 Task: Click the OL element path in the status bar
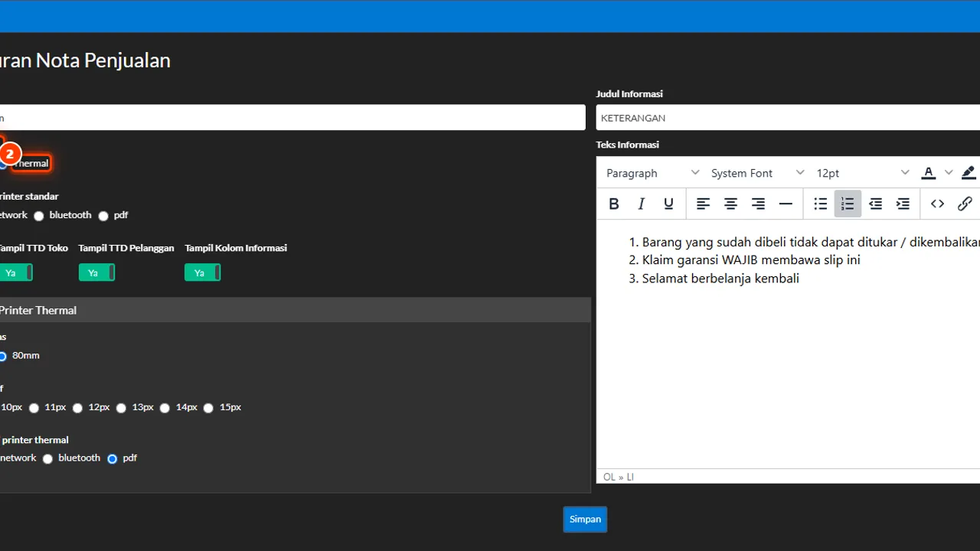click(x=609, y=477)
